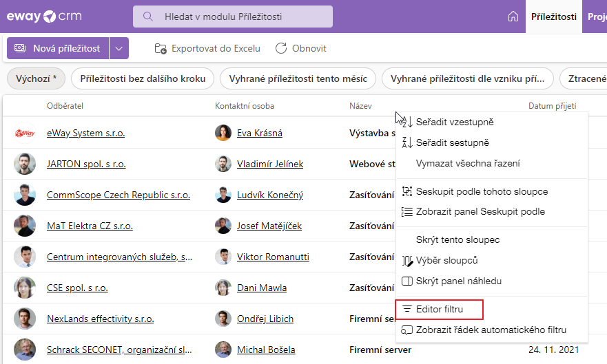607x364 pixels.
Task: Show the Zobrazit řádek automatického filtru
Action: 491,330
